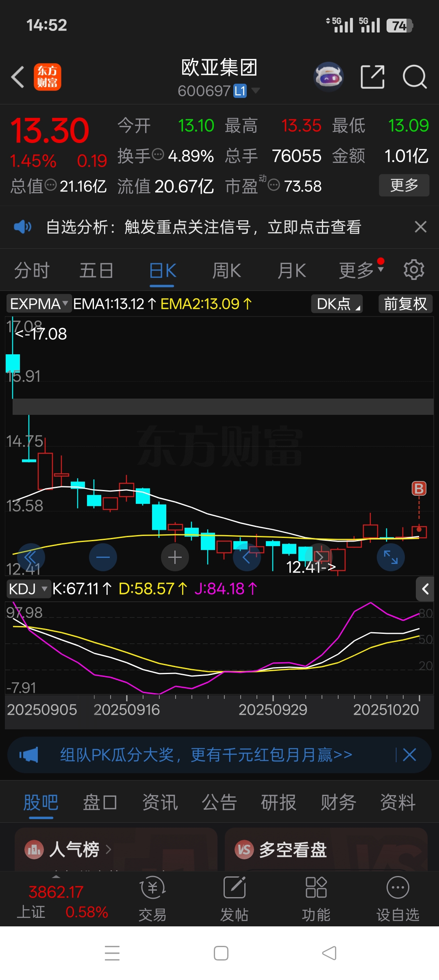This screenshot has height=980, width=439.
Task: Tap the VS icon of 多空看盘
Action: pos(244,849)
